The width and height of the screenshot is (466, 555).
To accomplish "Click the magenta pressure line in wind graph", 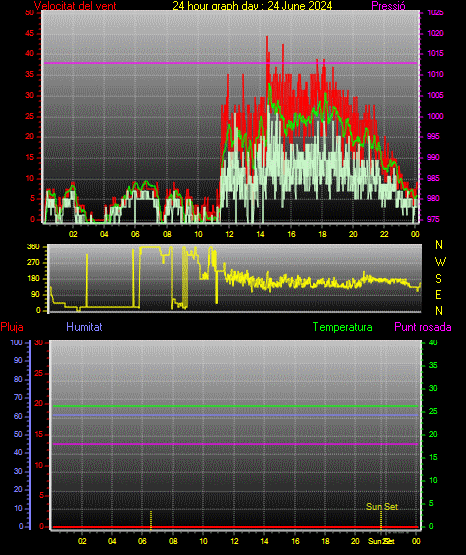I will (x=230, y=63).
